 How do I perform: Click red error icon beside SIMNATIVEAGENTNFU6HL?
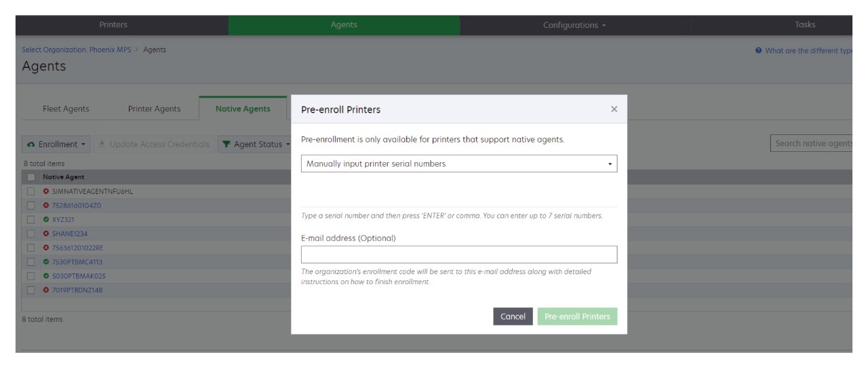click(x=46, y=191)
